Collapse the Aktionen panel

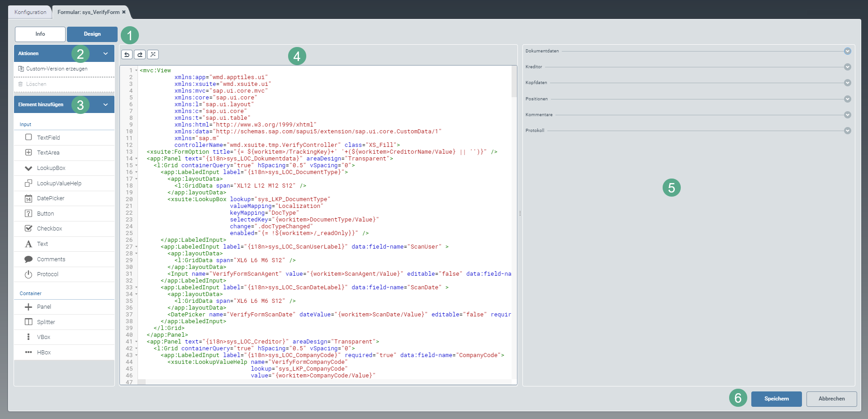tap(105, 53)
